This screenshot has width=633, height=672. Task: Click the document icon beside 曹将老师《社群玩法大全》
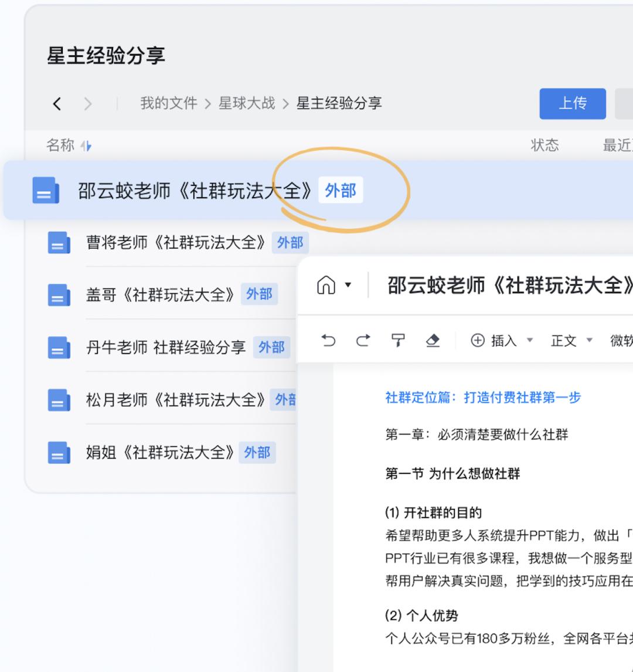[x=58, y=243]
